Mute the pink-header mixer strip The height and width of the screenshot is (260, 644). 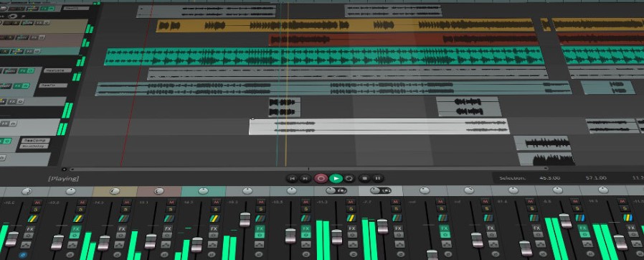pyautogui.click(x=172, y=203)
